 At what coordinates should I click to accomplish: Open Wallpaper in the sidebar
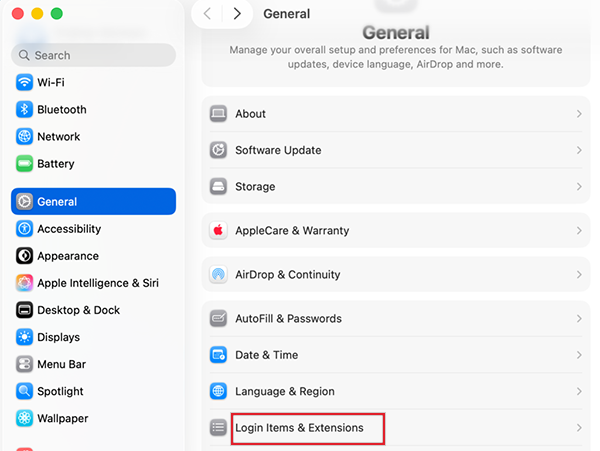63,418
